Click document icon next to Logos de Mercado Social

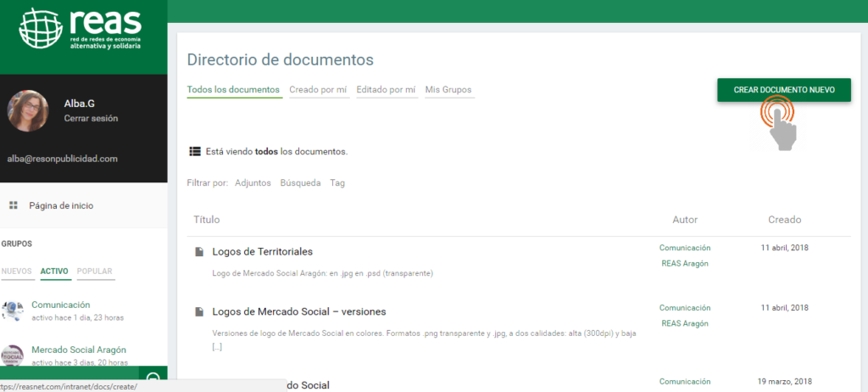click(199, 311)
